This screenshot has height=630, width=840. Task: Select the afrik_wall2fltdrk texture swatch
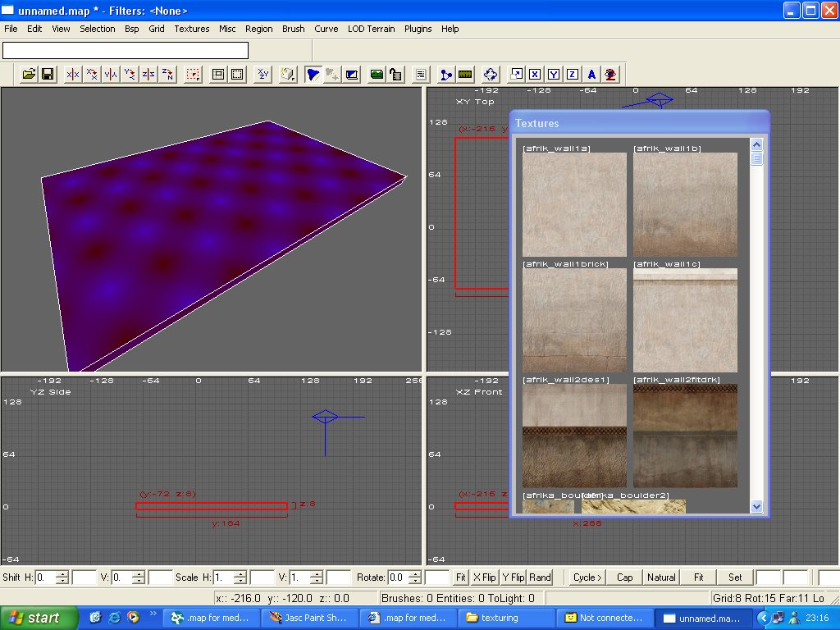click(x=685, y=436)
